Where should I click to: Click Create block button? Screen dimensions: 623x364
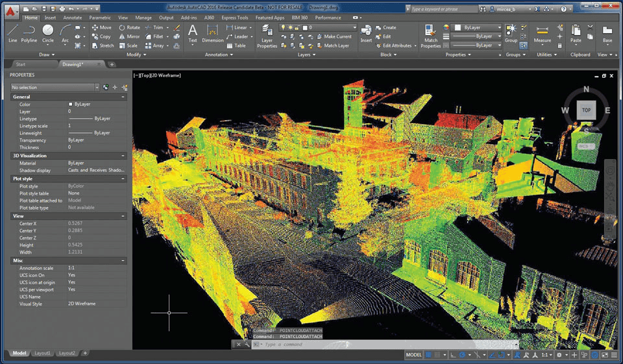click(x=385, y=27)
